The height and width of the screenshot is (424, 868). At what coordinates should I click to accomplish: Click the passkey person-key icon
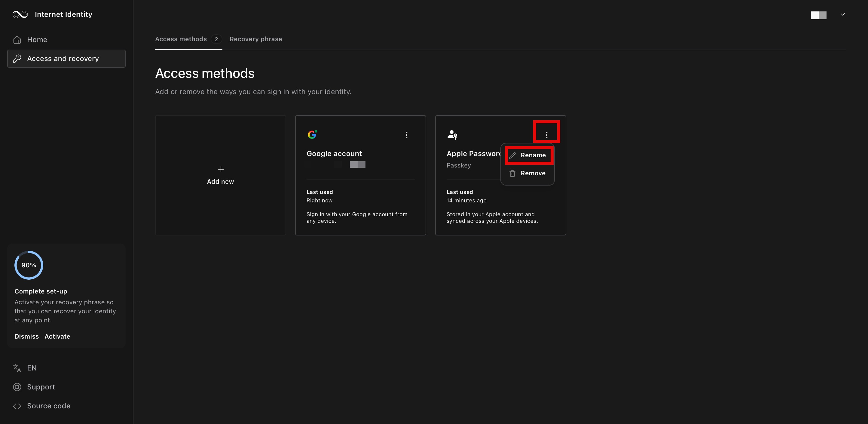452,135
